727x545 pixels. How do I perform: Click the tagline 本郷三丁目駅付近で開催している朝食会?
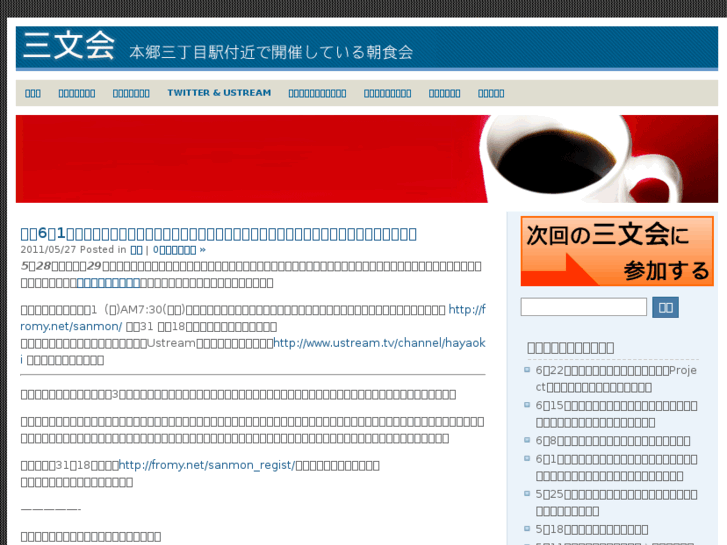(x=271, y=52)
